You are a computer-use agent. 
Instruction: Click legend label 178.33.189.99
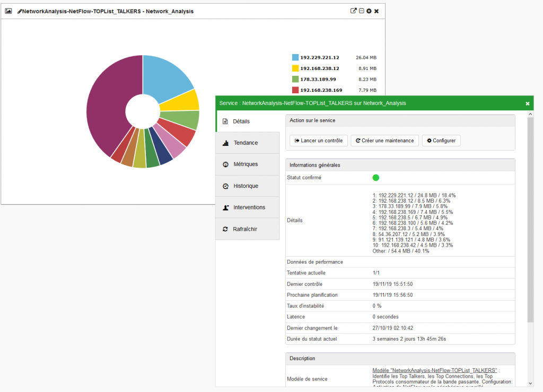[318, 79]
